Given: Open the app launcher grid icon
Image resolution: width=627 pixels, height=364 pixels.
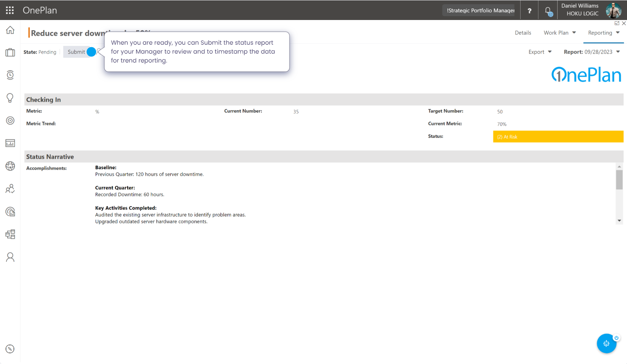Looking at the screenshot, I should point(10,10).
